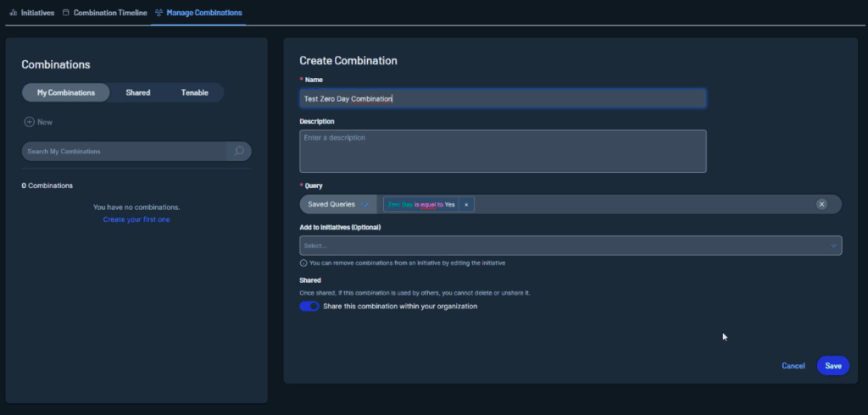Click the Initiatives bar chart icon
This screenshot has height=415, width=868.
[x=13, y=13]
